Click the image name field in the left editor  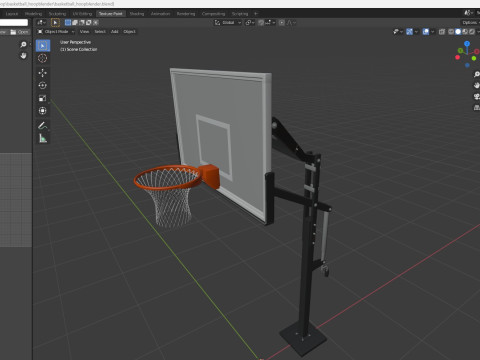click(x=14, y=22)
